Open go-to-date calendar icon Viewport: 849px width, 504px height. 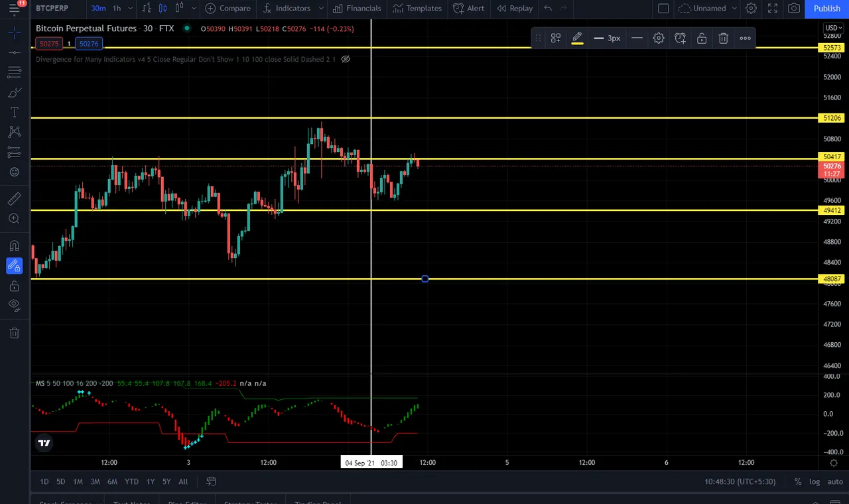(x=211, y=481)
